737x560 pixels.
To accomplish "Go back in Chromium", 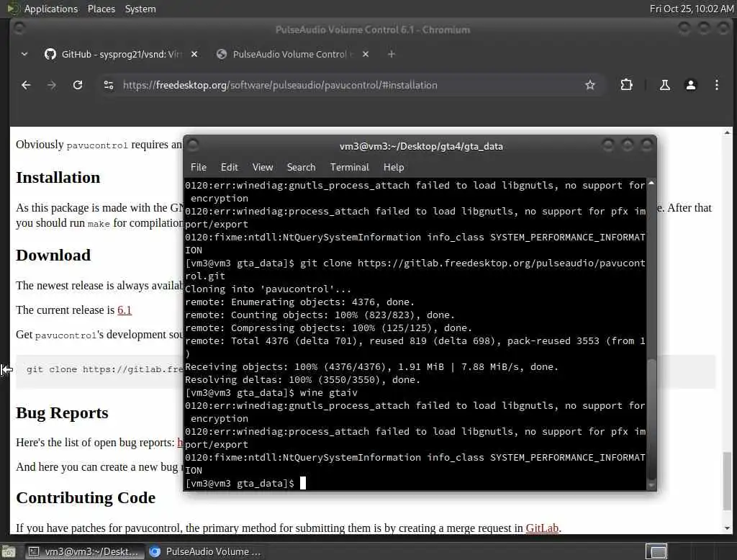I will click(26, 85).
